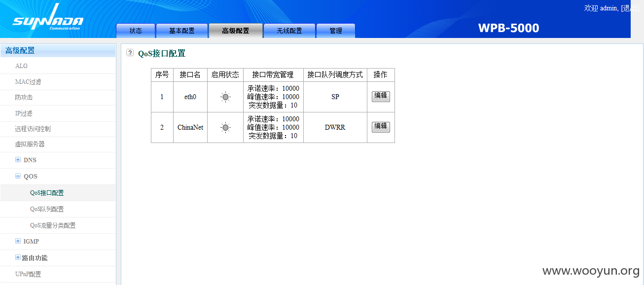
Task: Click the 接口名 column header
Action: click(x=190, y=75)
